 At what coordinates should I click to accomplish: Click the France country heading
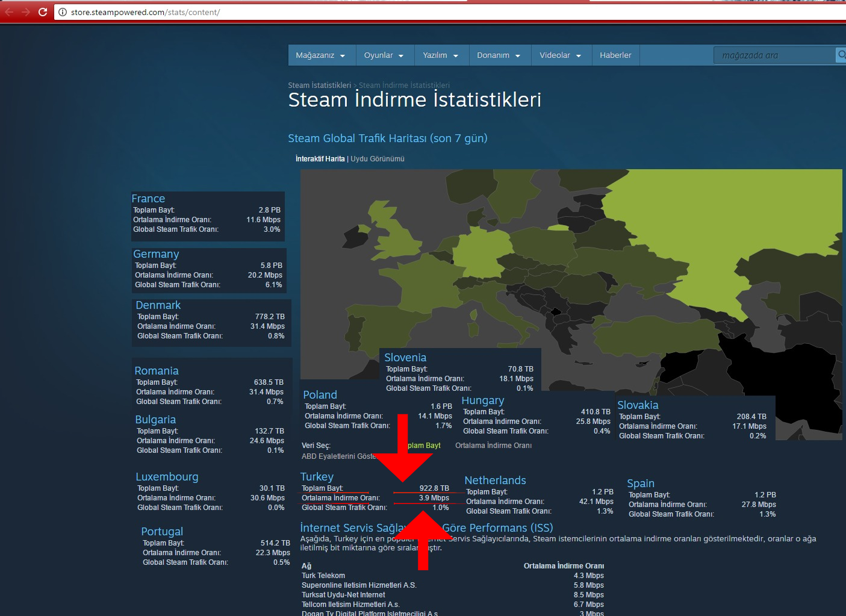pos(148,199)
